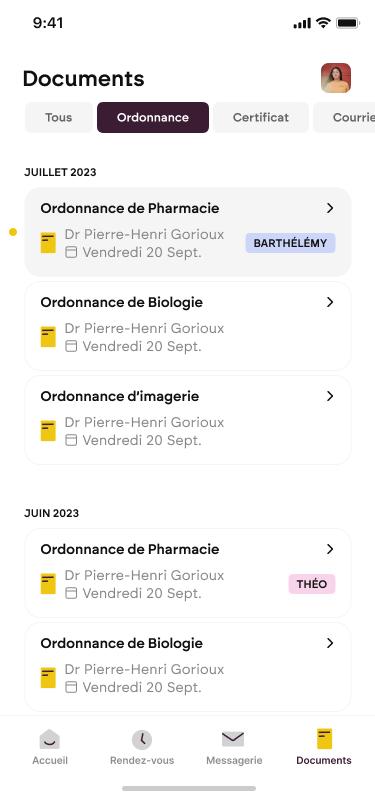Expand July Ordonnance de Pharmacie chevron
The width and height of the screenshot is (375, 800).
point(330,208)
